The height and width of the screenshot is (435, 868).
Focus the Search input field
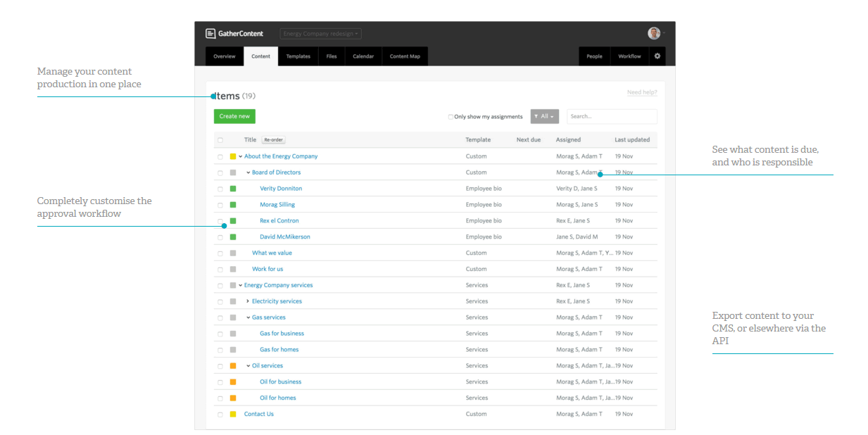(612, 116)
